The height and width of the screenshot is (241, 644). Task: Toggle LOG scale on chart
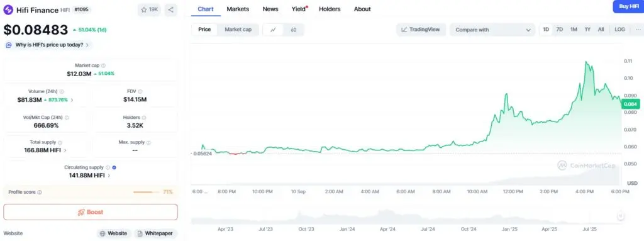click(619, 30)
